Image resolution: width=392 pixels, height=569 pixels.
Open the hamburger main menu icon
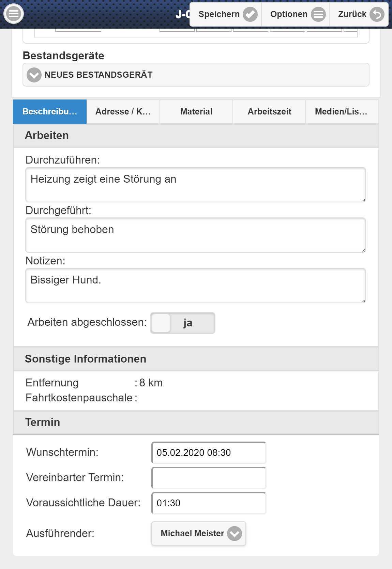point(13,14)
